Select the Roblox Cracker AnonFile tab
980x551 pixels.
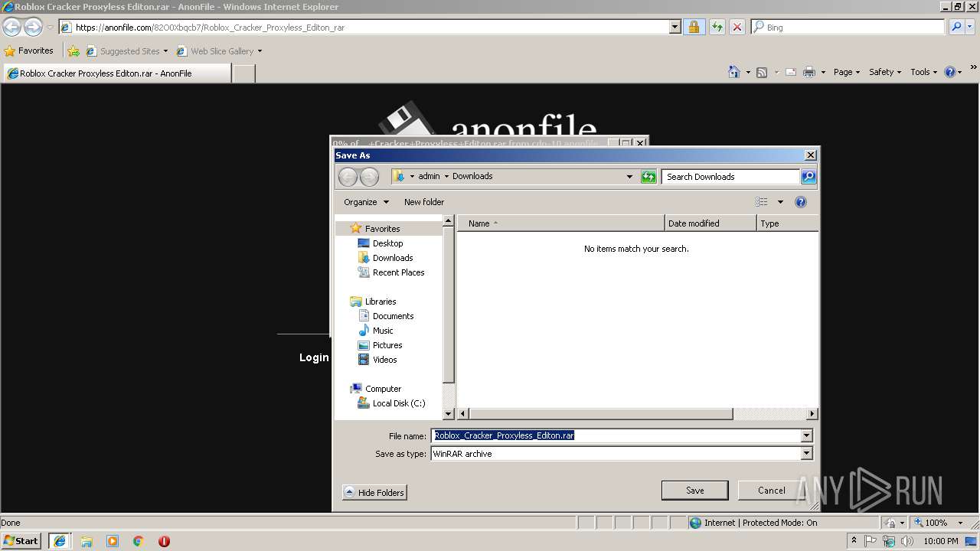pyautogui.click(x=116, y=73)
